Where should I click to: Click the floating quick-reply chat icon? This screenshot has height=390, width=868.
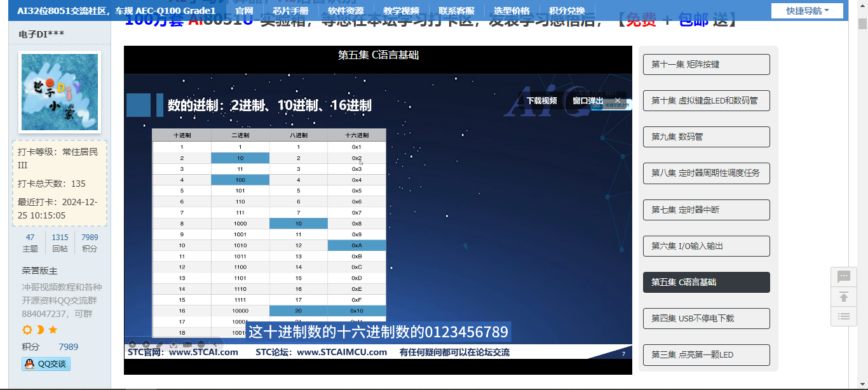click(844, 276)
